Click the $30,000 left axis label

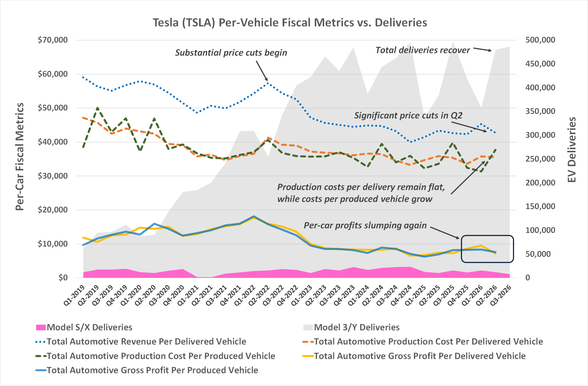coord(53,176)
